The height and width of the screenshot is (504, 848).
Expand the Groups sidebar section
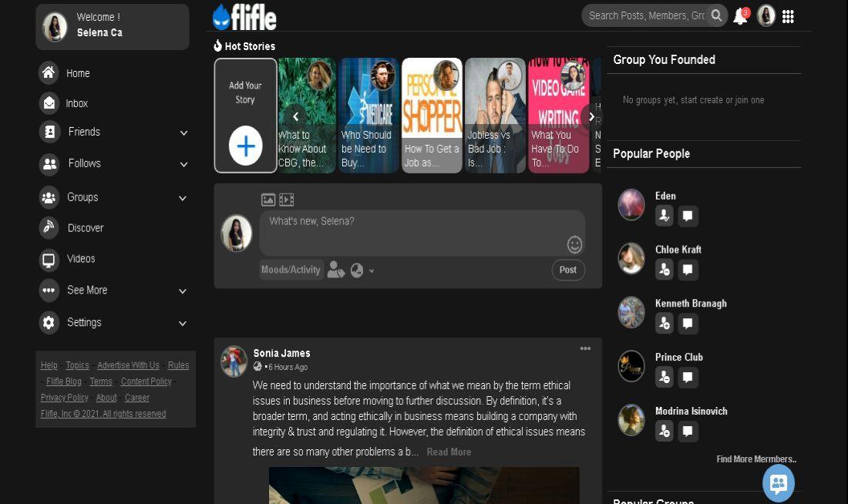tap(183, 198)
